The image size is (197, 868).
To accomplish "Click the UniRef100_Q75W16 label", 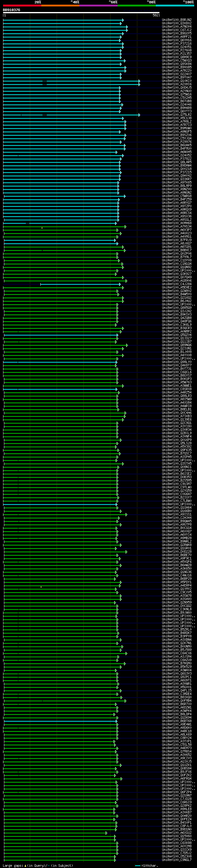I will click(x=177, y=94).
